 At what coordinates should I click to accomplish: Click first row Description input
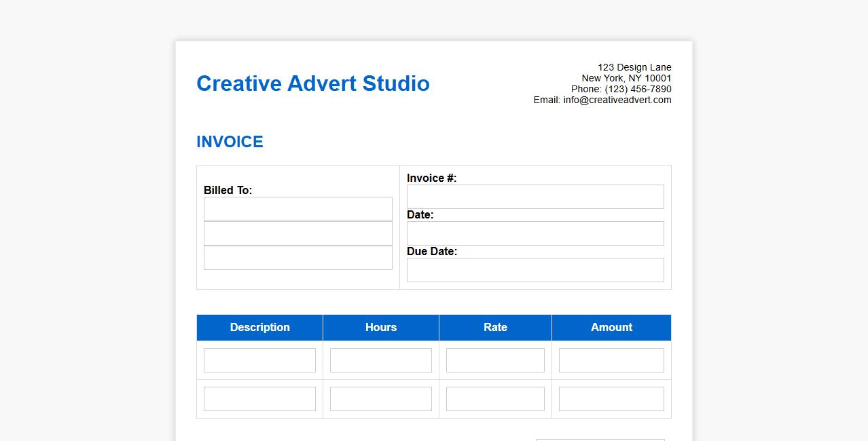click(x=259, y=360)
